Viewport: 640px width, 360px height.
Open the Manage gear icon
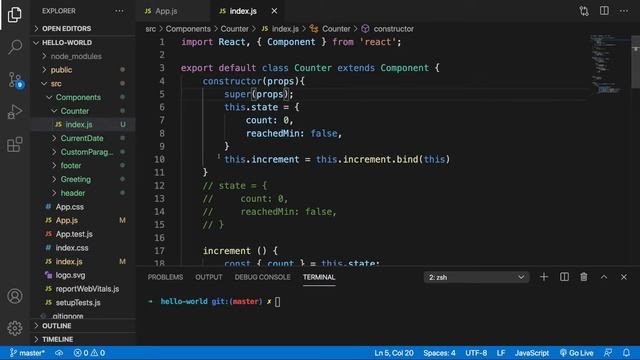[15, 328]
